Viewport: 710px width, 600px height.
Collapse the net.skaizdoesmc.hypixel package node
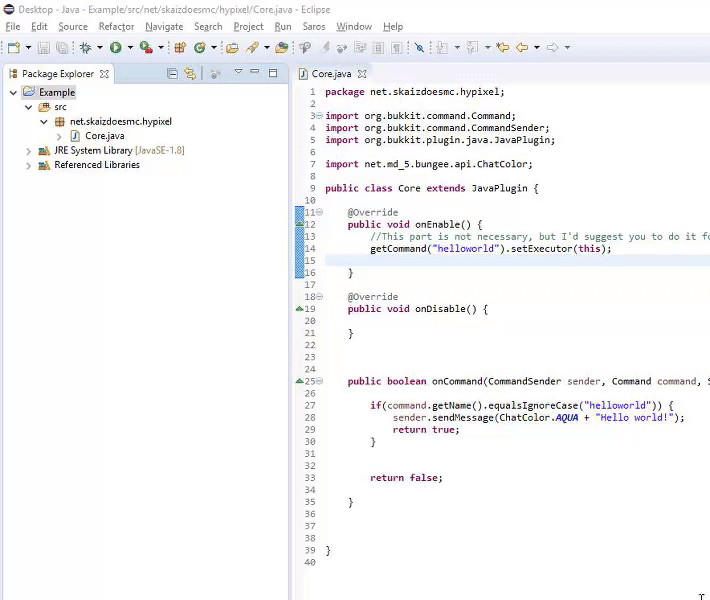[44, 122]
